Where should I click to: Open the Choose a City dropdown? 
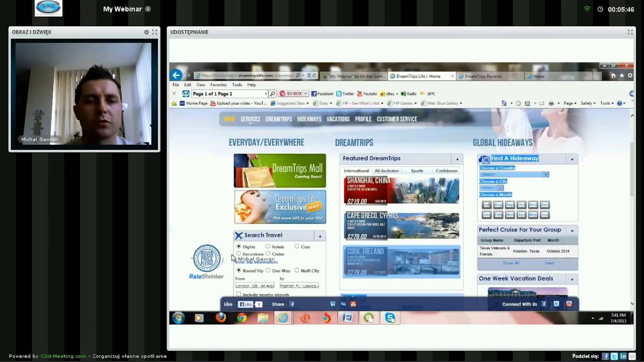(x=491, y=188)
